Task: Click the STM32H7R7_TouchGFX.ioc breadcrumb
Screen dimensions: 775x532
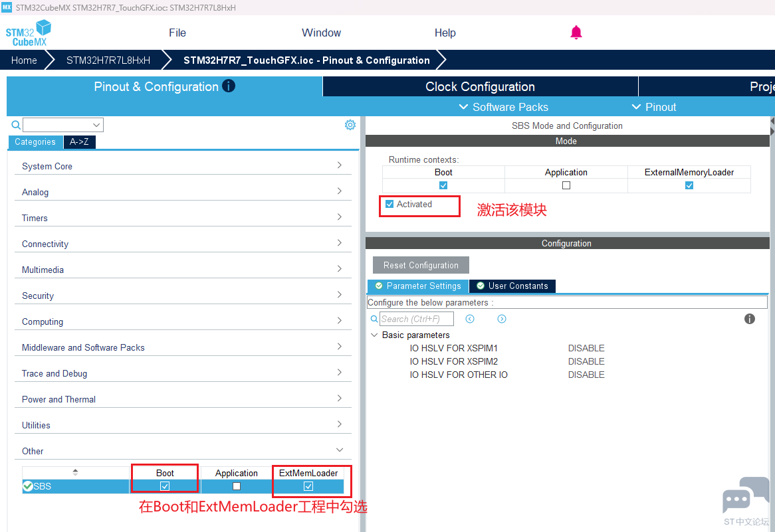Action: pyautogui.click(x=306, y=60)
